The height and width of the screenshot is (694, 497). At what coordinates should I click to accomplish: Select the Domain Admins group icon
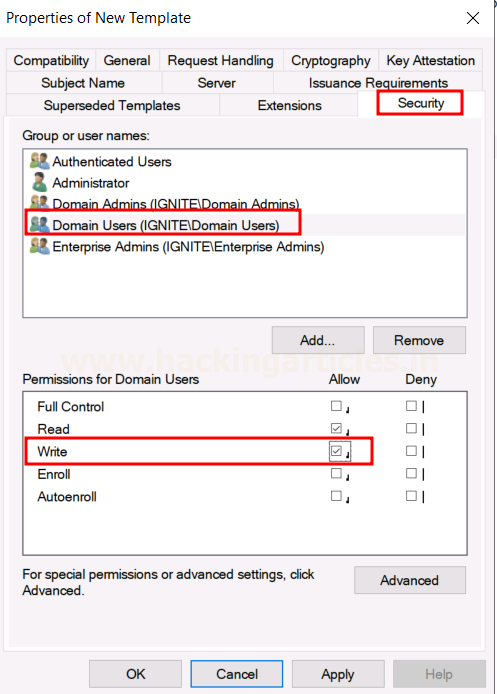pyautogui.click(x=39, y=202)
